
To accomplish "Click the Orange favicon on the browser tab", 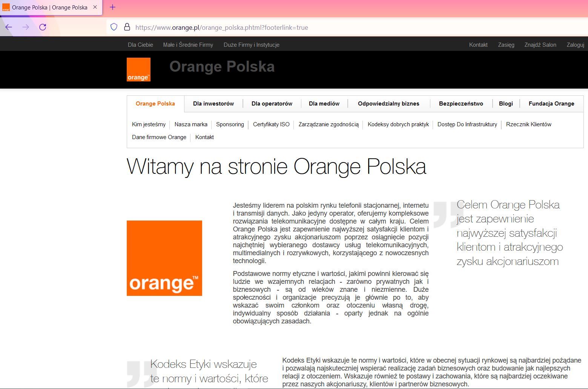I will (x=6, y=7).
